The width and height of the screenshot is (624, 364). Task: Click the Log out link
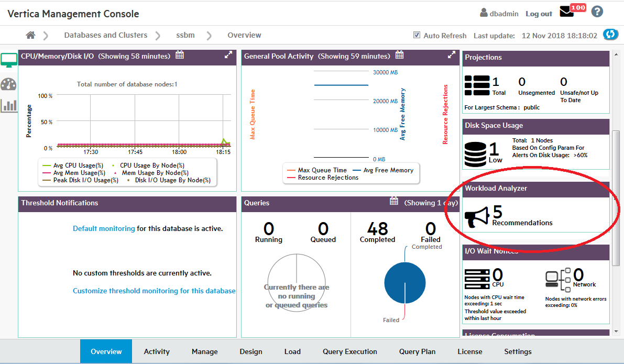pos(539,14)
